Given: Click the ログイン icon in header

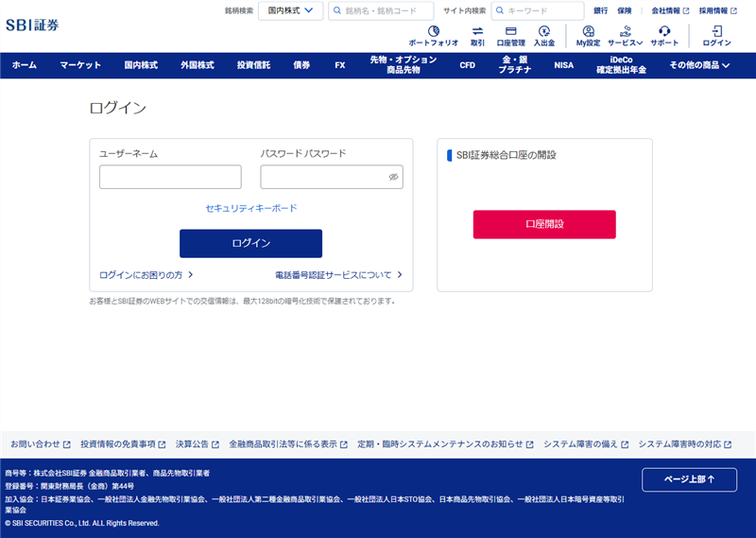Looking at the screenshot, I should pos(716,32).
